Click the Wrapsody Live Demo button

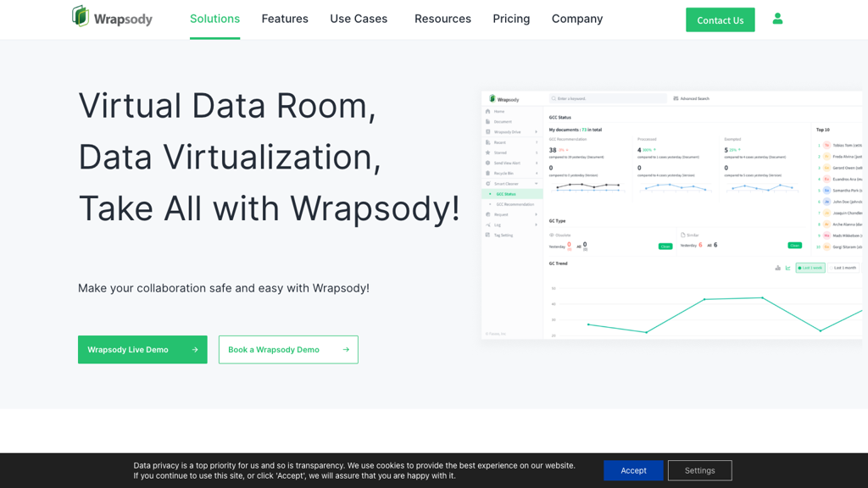click(142, 349)
